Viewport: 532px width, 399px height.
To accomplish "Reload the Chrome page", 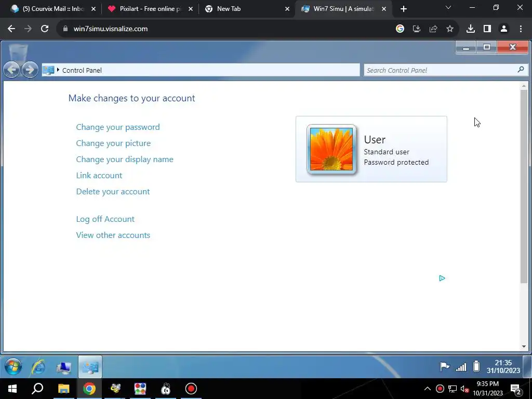I will tap(45, 29).
